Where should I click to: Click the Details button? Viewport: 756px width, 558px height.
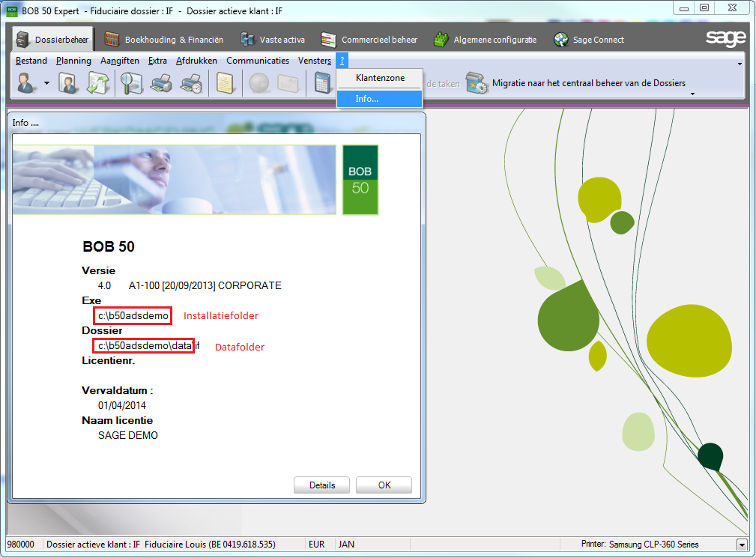tap(321, 485)
